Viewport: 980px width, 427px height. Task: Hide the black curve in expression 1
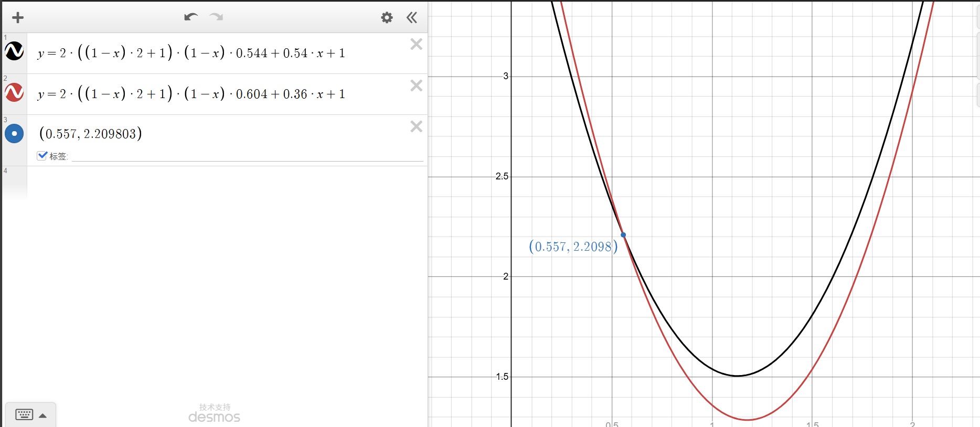14,51
